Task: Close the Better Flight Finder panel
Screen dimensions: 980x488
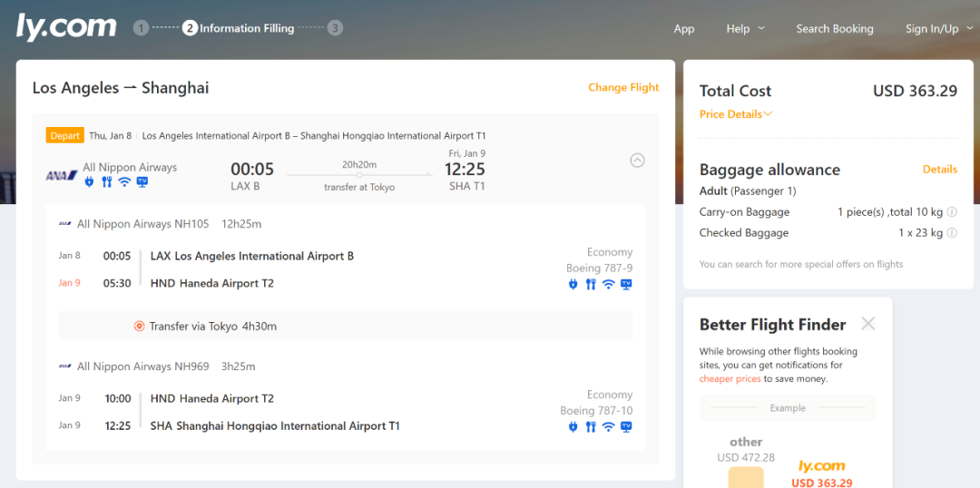Action: tap(867, 324)
